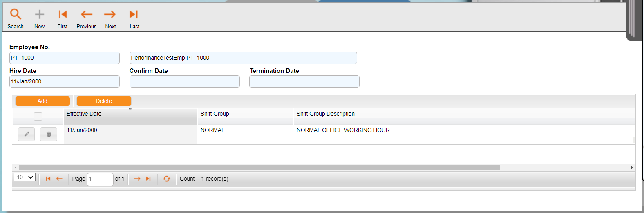Go to the Previous record
The image size is (644, 213).
87,14
